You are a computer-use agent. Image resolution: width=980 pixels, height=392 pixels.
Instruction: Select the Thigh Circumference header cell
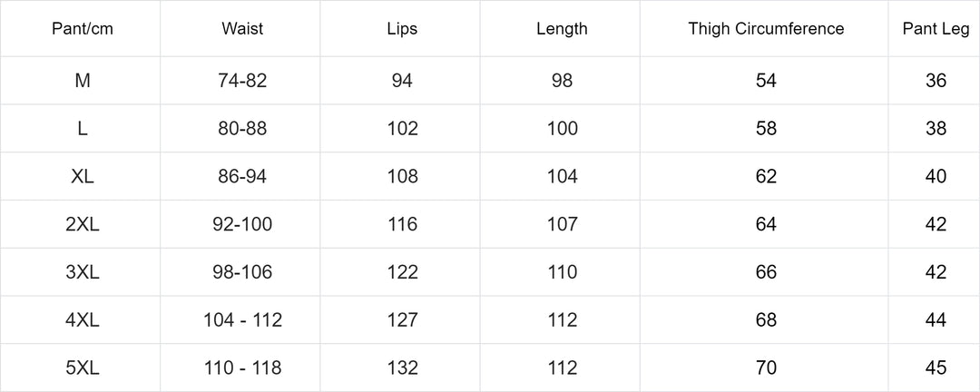pyautogui.click(x=766, y=29)
